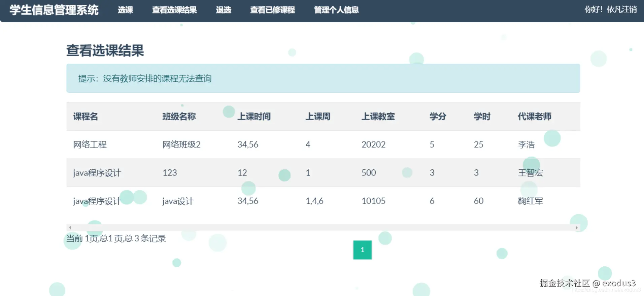
Task: Click the 代课老师 column header
Action: coord(535,117)
